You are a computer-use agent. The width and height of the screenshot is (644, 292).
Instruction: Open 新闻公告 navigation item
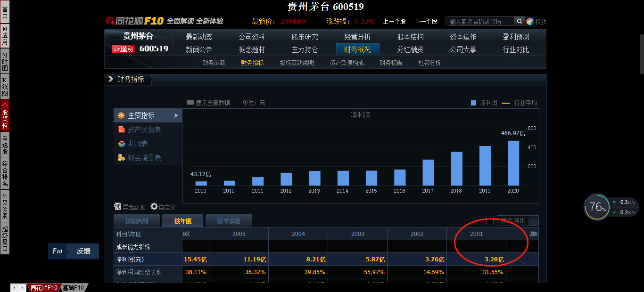[199, 49]
